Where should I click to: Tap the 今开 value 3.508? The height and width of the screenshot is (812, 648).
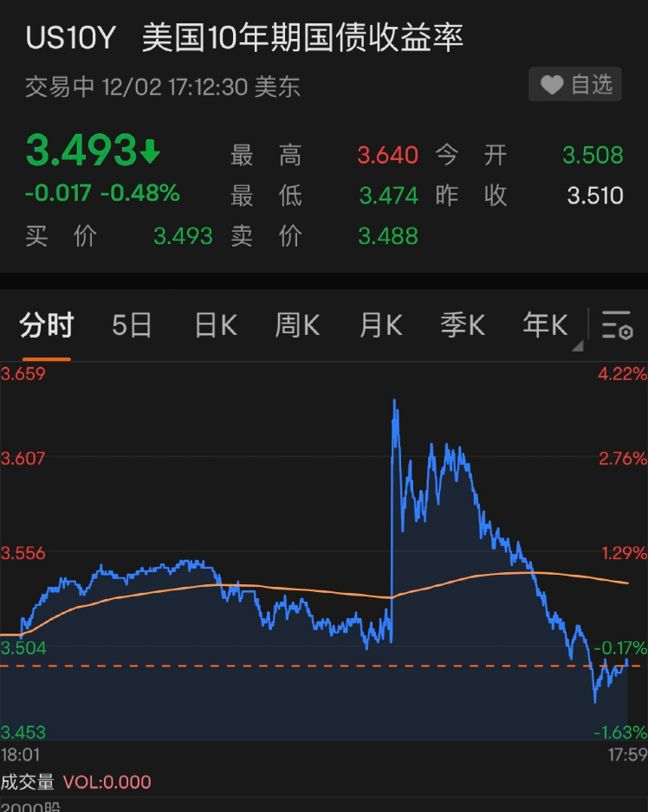pos(593,156)
